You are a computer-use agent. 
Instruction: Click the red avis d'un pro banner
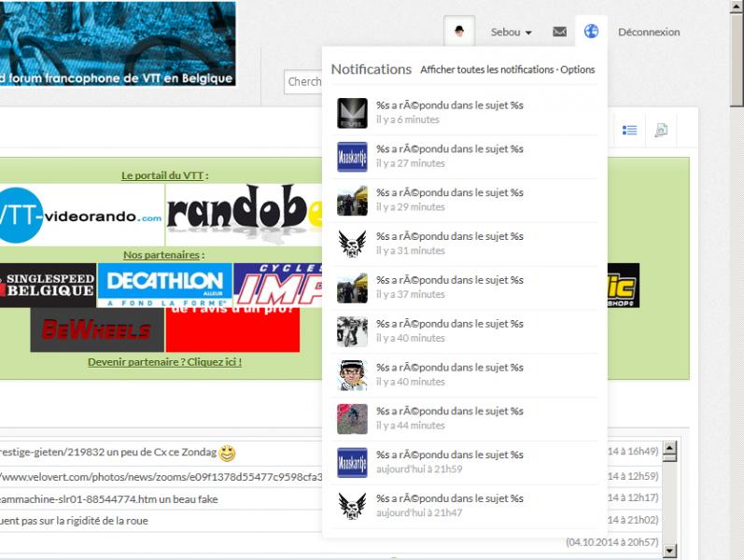232,329
